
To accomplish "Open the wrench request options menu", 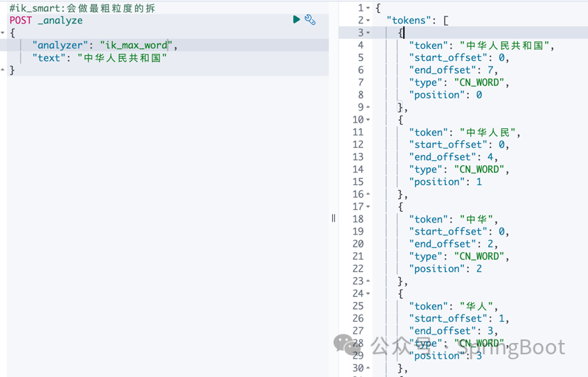I will pos(310,20).
